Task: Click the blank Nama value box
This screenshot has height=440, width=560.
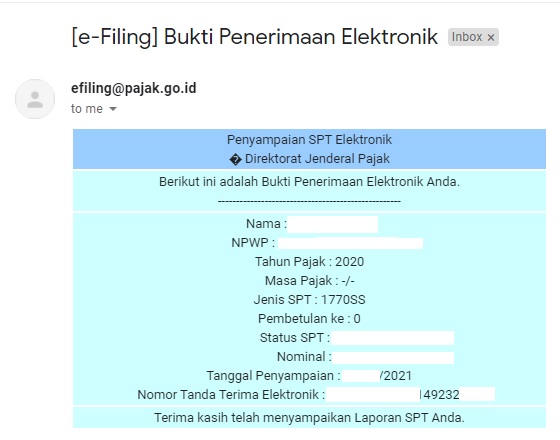Action: [x=332, y=225]
